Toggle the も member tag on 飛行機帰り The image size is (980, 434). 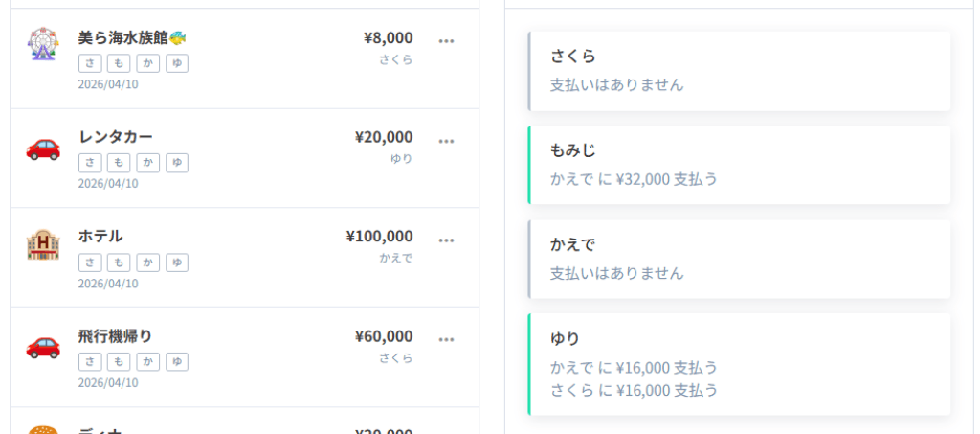coord(118,362)
